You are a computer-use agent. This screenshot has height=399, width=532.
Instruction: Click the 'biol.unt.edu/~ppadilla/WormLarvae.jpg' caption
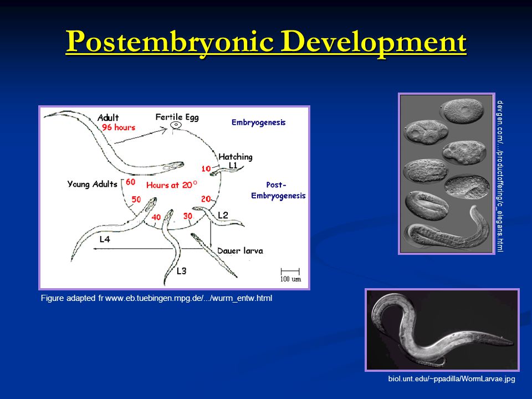tap(452, 378)
